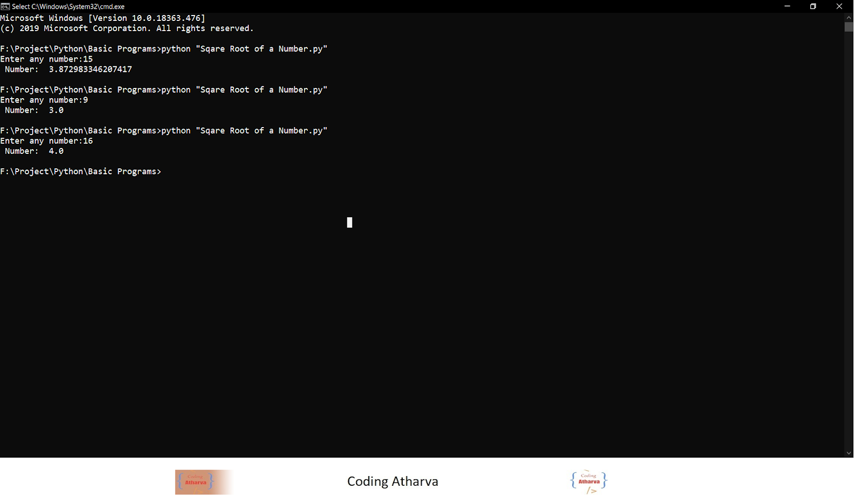The height and width of the screenshot is (504, 858).
Task: Click the restore window button
Action: 812,6
